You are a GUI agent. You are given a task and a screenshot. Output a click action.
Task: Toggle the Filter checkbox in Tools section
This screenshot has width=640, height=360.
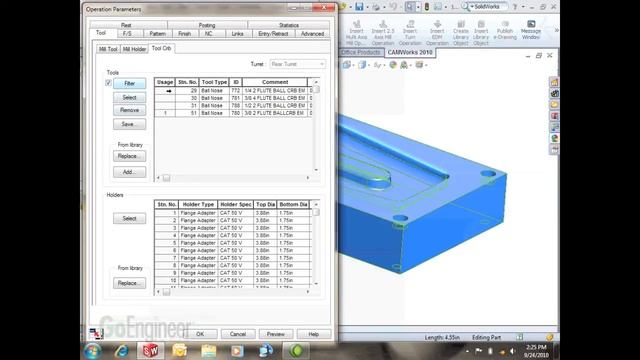(109, 83)
